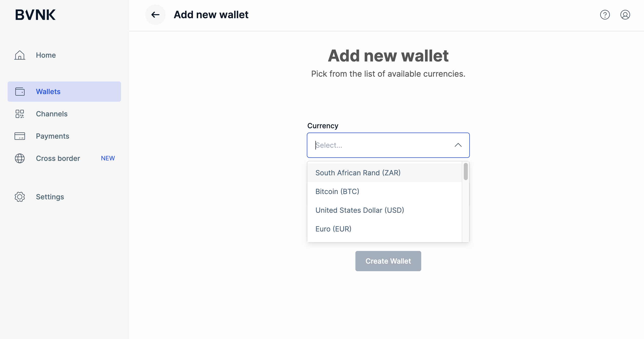Click the Payments card icon
644x339 pixels.
[20, 136]
